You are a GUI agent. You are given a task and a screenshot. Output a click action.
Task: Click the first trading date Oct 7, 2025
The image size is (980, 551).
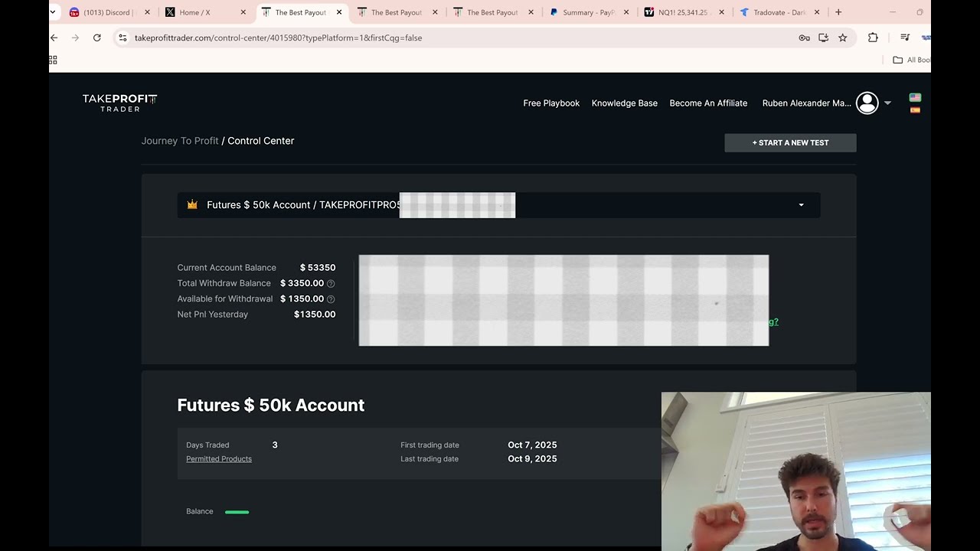532,445
